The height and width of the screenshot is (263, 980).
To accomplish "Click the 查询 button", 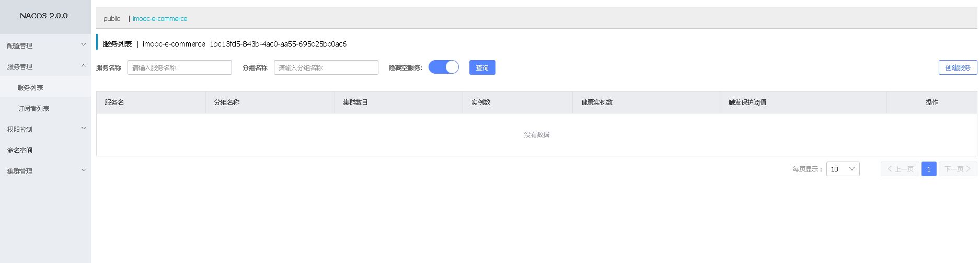I will tap(482, 67).
